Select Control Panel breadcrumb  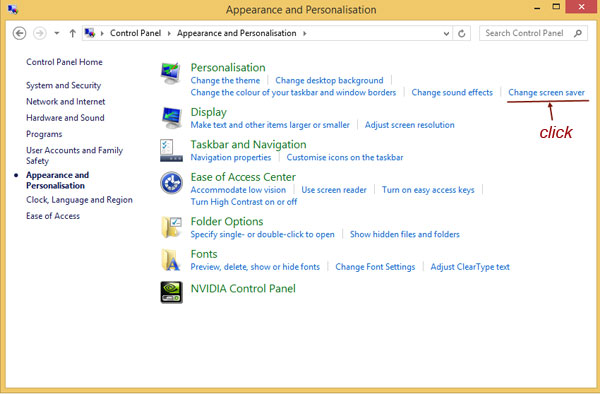135,33
